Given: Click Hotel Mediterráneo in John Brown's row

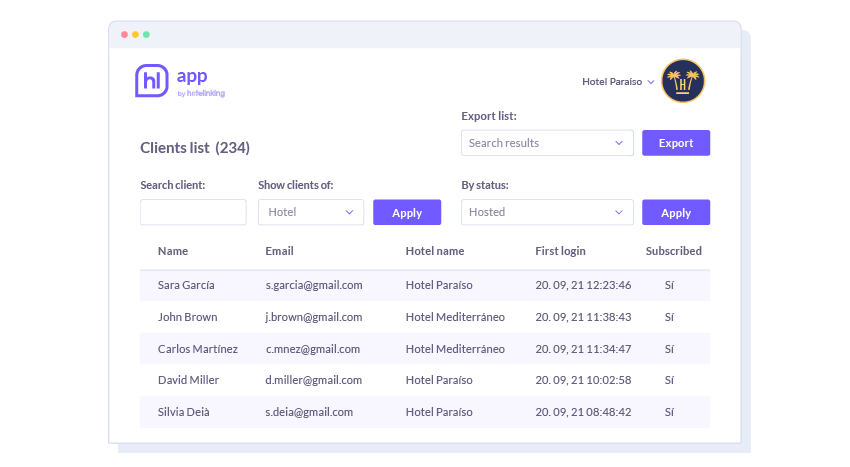Looking at the screenshot, I should tap(455, 317).
